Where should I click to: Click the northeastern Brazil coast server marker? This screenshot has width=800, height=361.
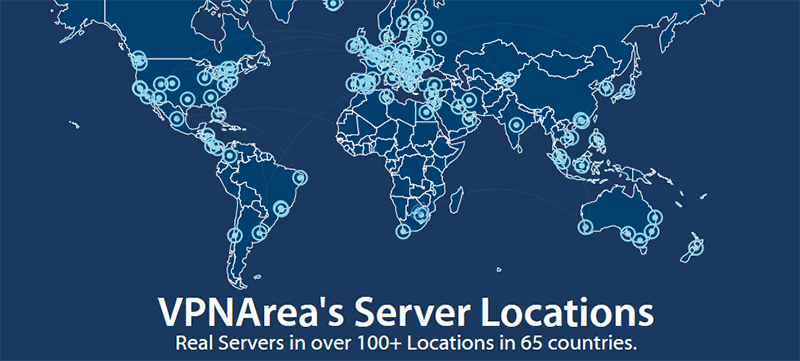[300, 177]
